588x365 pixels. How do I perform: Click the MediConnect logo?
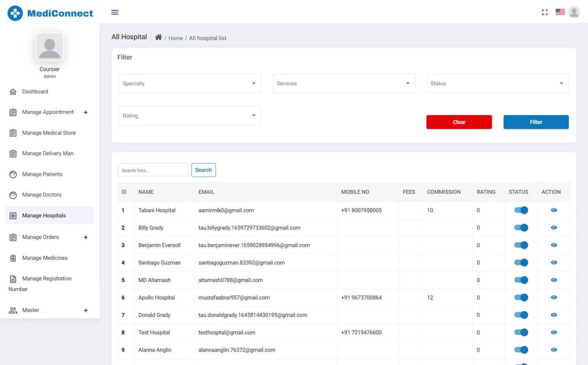pos(50,13)
